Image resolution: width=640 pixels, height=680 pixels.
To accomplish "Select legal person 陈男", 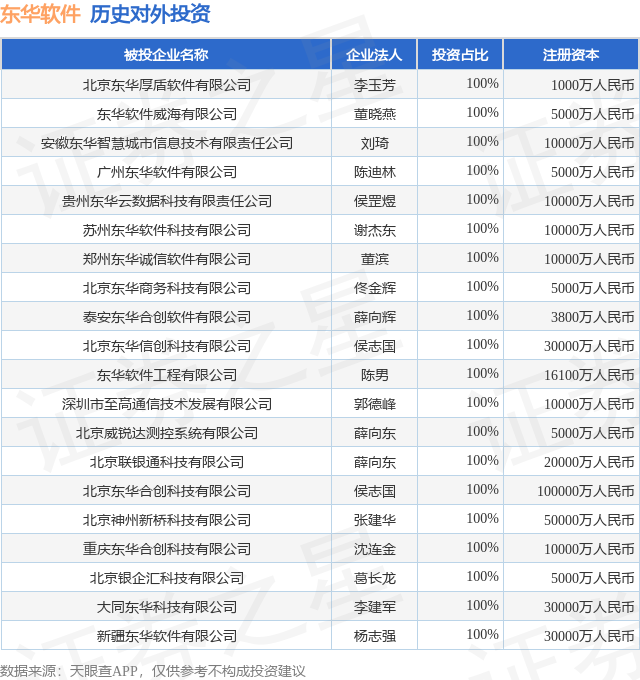I will [x=375, y=375].
